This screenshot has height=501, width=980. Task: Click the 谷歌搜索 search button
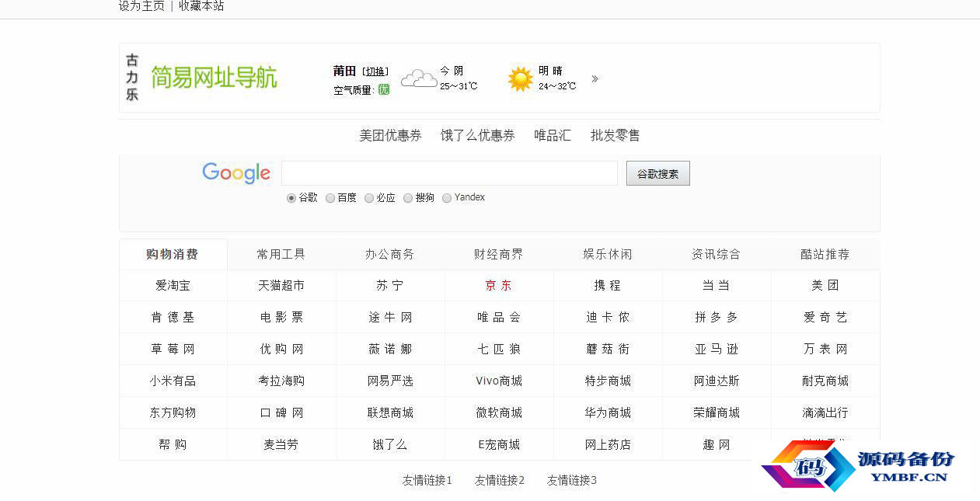(x=658, y=174)
